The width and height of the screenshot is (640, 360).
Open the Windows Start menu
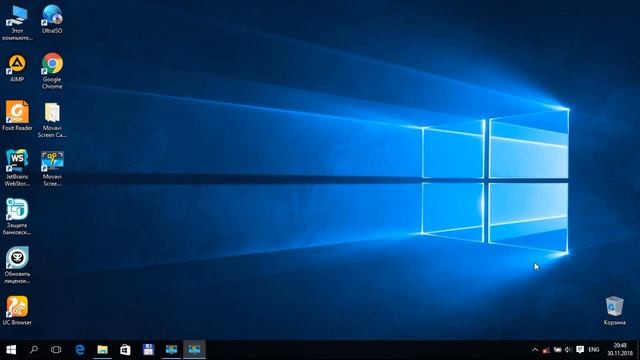point(11,350)
